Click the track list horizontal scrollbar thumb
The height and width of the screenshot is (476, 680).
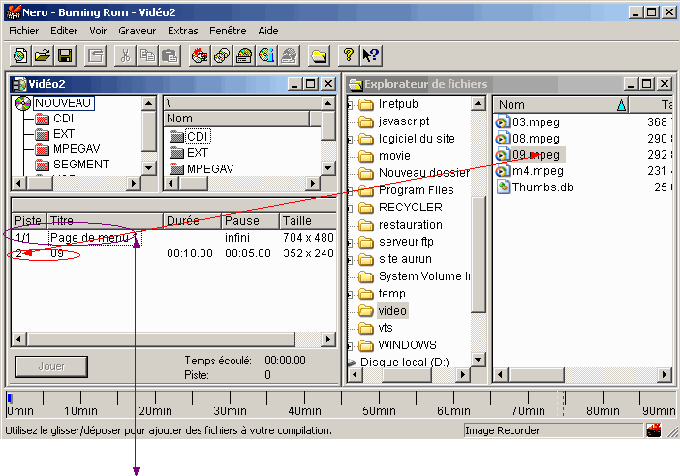[161, 339]
